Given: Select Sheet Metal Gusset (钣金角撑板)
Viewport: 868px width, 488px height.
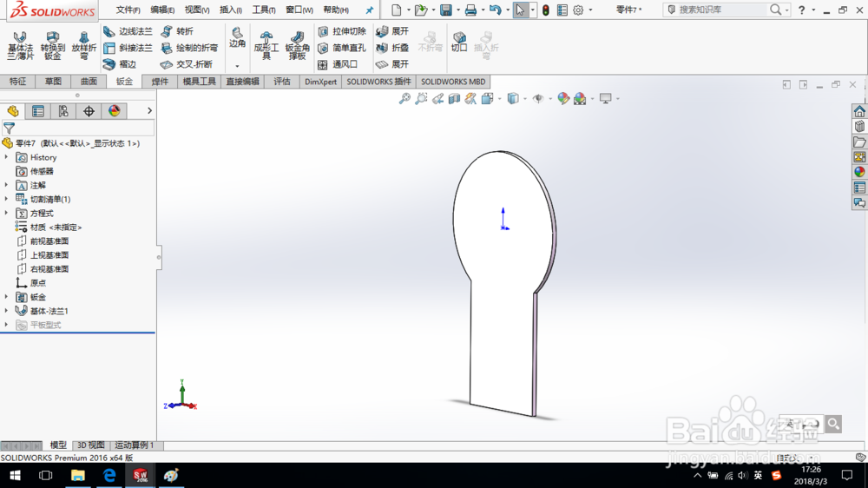Looking at the screenshot, I should pyautogui.click(x=297, y=45).
